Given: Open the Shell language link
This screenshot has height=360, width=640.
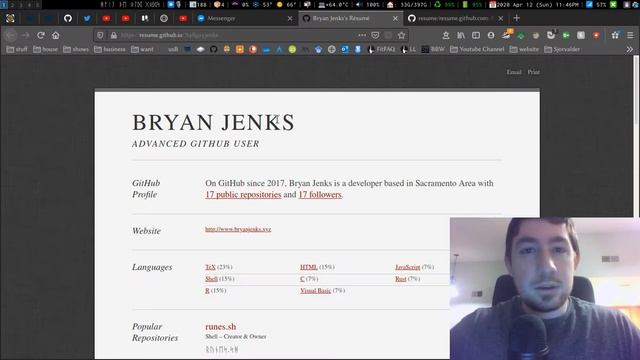Looking at the screenshot, I should point(211,279).
